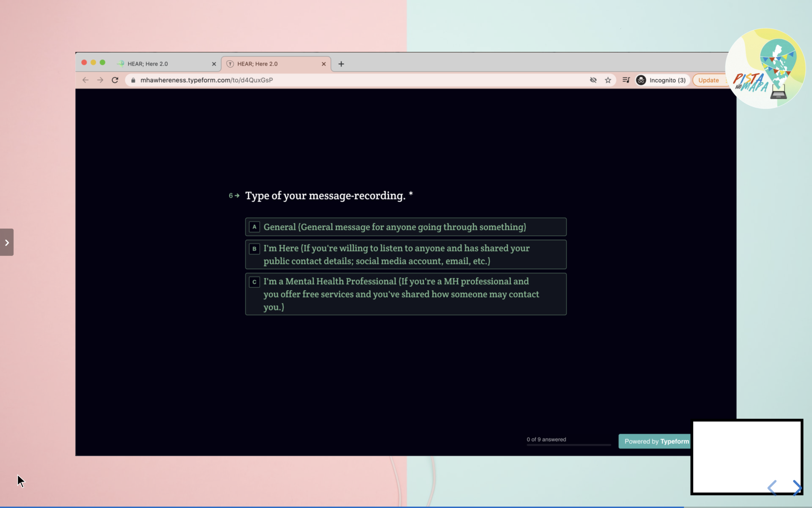Click the browser back arrow

(85, 80)
